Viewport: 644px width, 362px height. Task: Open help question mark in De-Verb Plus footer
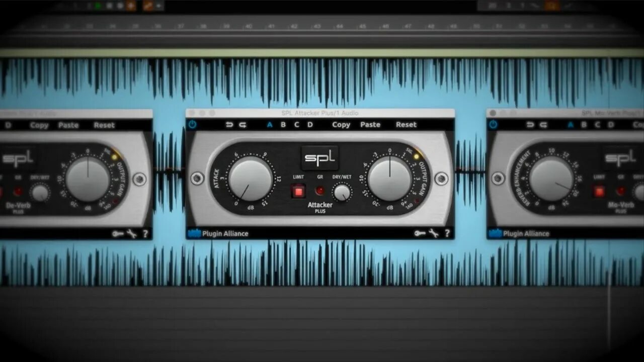click(x=145, y=234)
